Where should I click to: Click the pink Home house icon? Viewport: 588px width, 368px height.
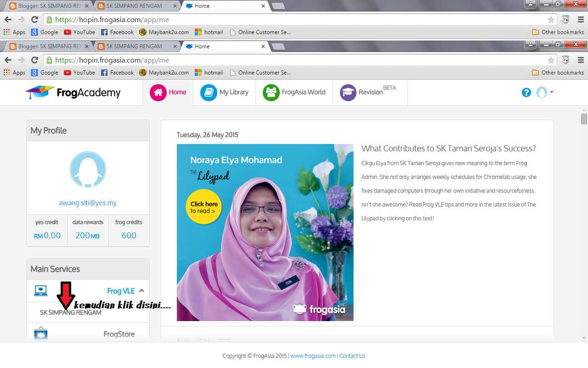[158, 92]
